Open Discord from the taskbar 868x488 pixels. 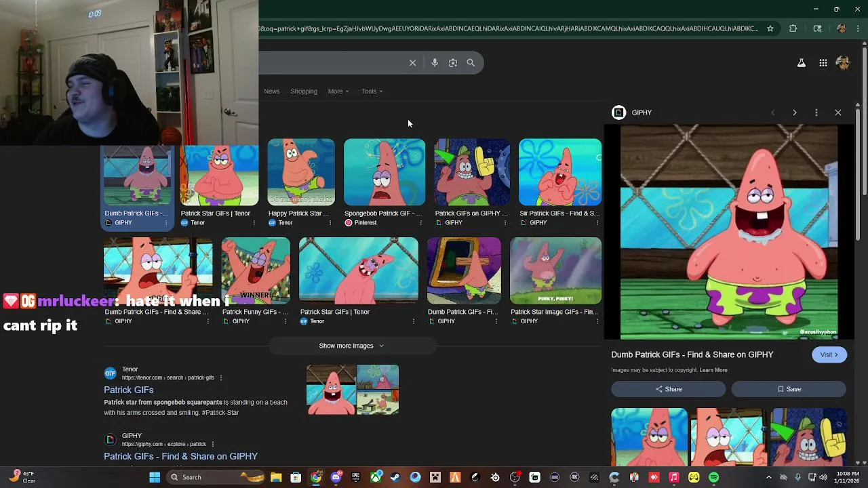(x=336, y=477)
